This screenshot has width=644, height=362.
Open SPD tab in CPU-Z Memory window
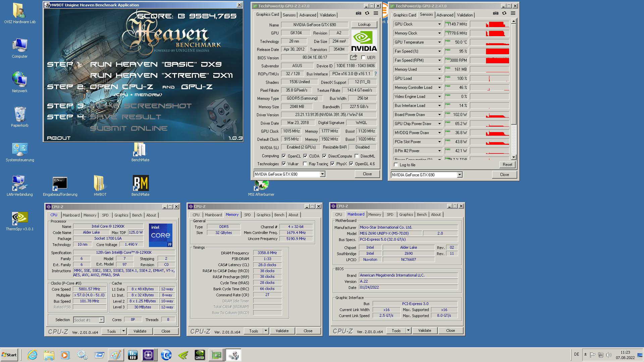pyautogui.click(x=248, y=215)
